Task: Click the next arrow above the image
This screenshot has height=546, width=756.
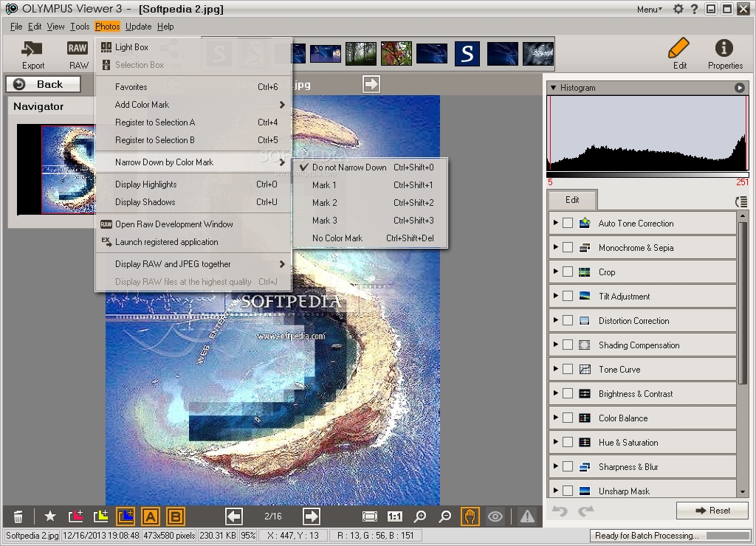Action: tap(371, 84)
